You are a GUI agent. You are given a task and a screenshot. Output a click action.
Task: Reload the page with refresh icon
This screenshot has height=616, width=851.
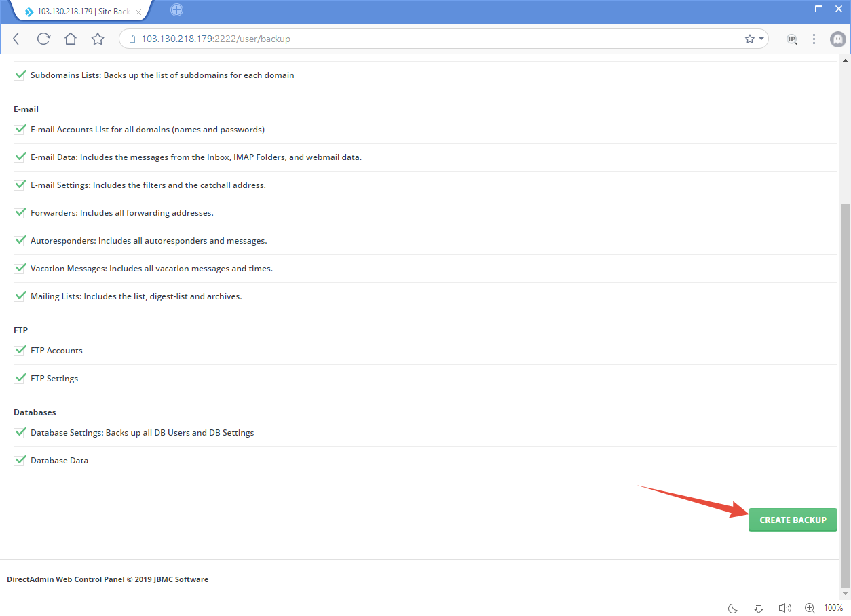click(x=43, y=39)
